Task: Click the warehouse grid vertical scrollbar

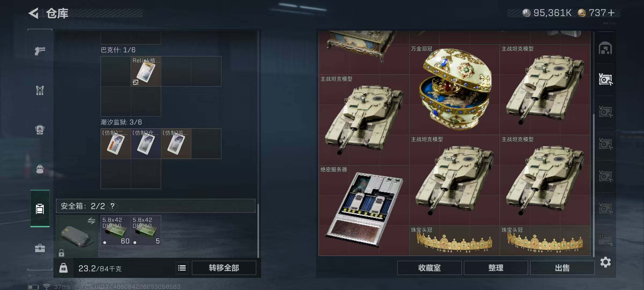Action: pos(594,185)
